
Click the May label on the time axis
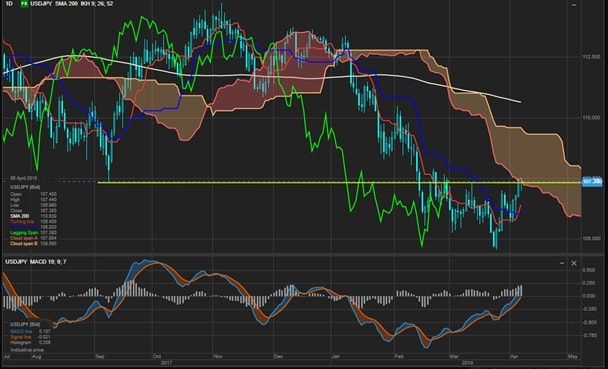(572, 356)
